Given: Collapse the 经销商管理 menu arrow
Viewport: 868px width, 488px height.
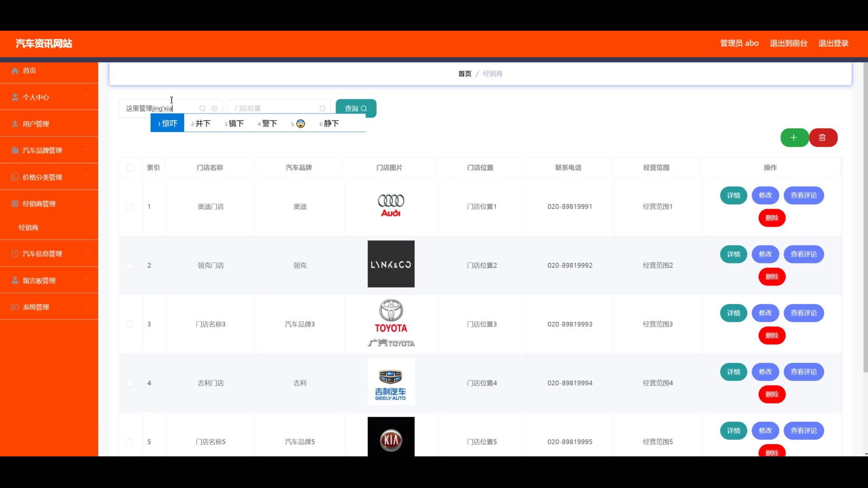Looking at the screenshot, I should (87, 203).
